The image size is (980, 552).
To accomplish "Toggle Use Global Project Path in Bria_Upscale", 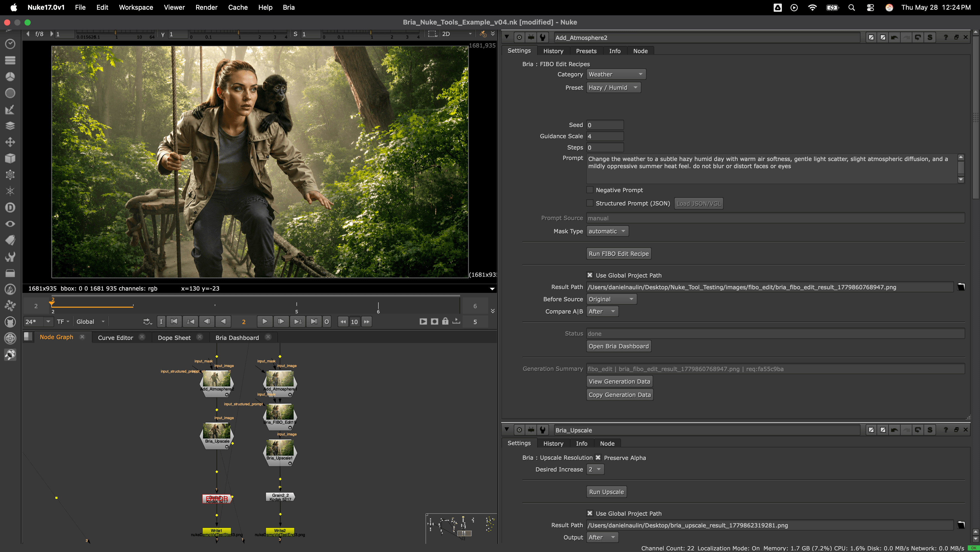I will coord(590,513).
